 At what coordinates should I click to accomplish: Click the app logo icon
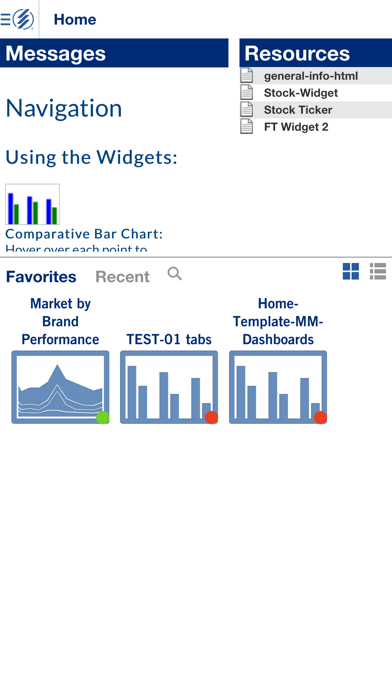point(23,20)
